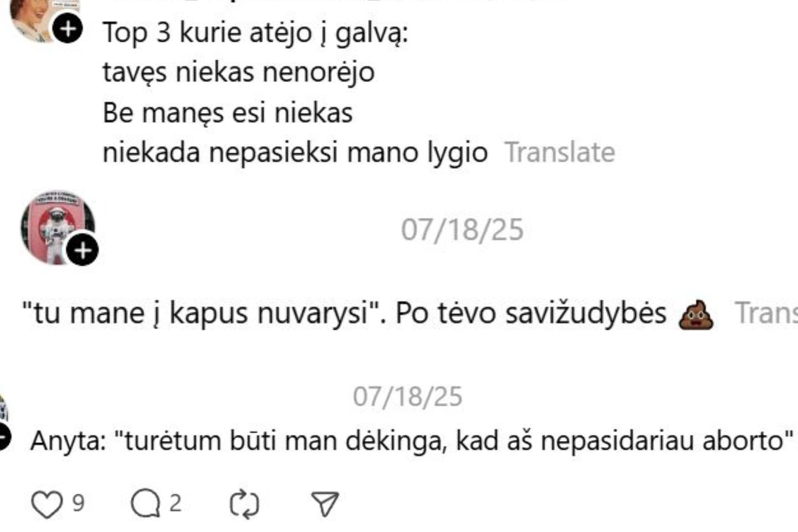View the 2 replies count

[175, 503]
